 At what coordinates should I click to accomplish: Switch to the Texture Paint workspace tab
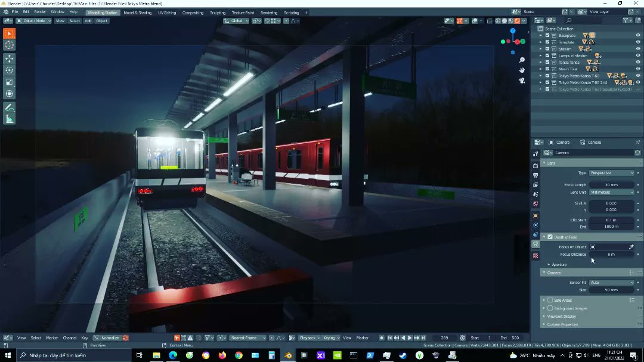[243, 13]
